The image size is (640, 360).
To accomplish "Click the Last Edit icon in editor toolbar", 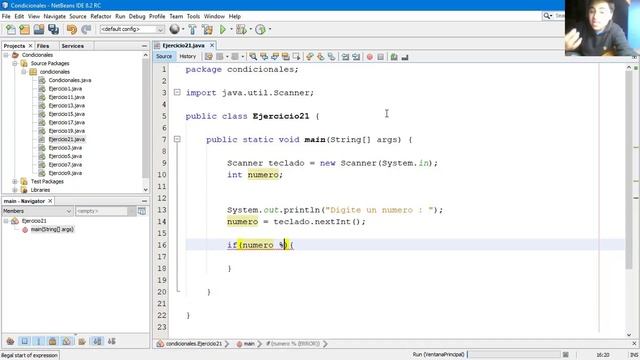I will (x=209, y=57).
